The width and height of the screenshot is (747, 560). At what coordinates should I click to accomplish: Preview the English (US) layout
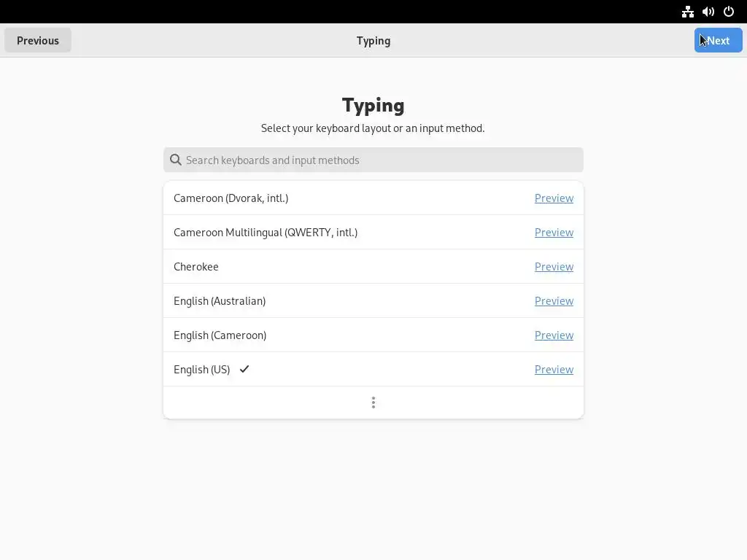pyautogui.click(x=554, y=369)
